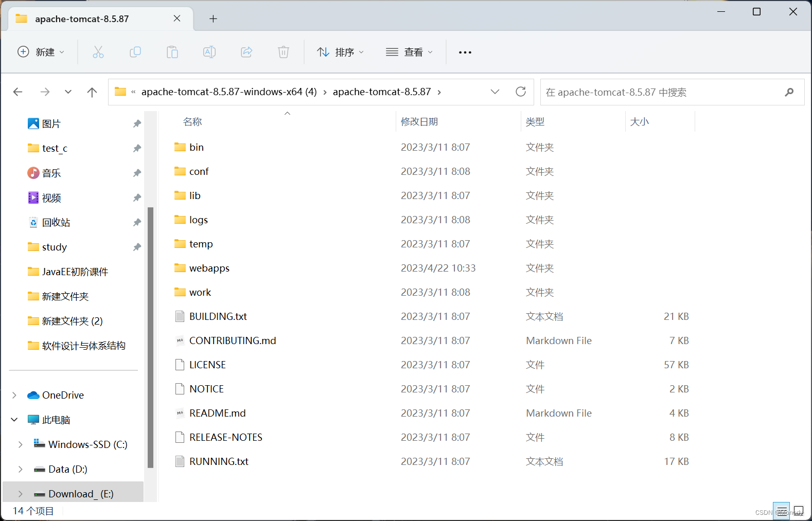The height and width of the screenshot is (521, 812).
Task: Expand the Data (D:) node
Action: click(x=21, y=469)
